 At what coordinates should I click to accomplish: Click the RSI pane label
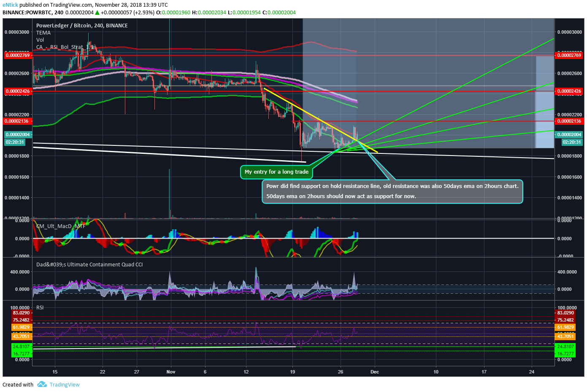[40, 308]
